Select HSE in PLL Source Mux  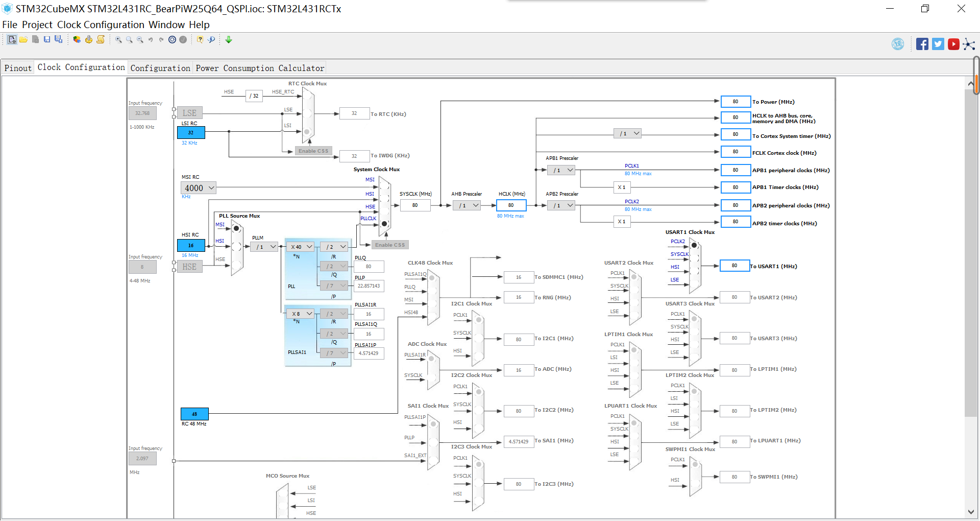click(236, 264)
